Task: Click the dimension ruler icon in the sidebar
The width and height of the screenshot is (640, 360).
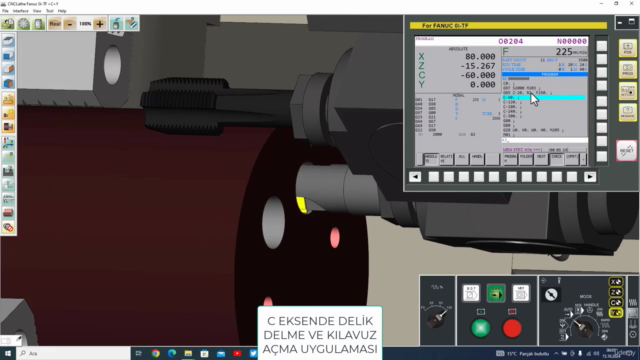Action: pyautogui.click(x=8, y=199)
